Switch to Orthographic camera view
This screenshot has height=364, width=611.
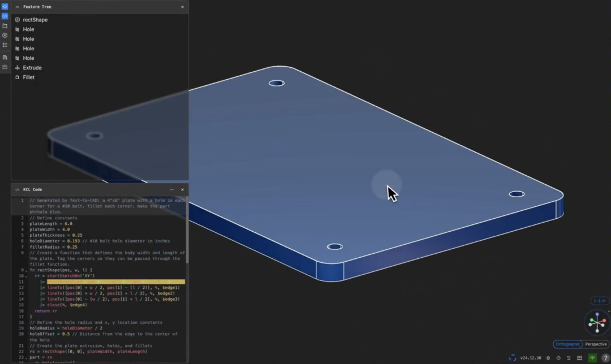coord(567,344)
